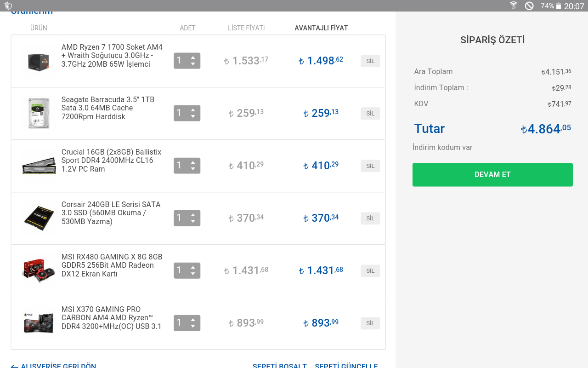Increase quantity of MSI RX480 card
This screenshot has width=588, height=368.
tap(193, 267)
